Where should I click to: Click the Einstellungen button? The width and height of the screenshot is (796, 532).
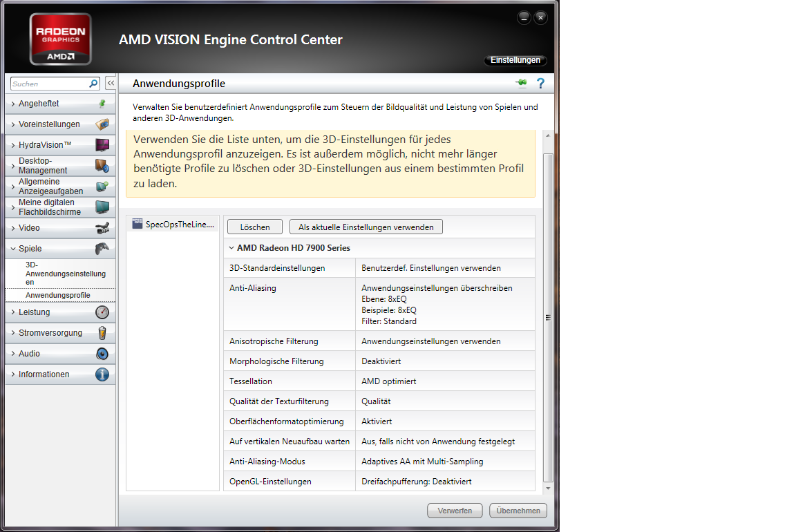[x=515, y=60]
